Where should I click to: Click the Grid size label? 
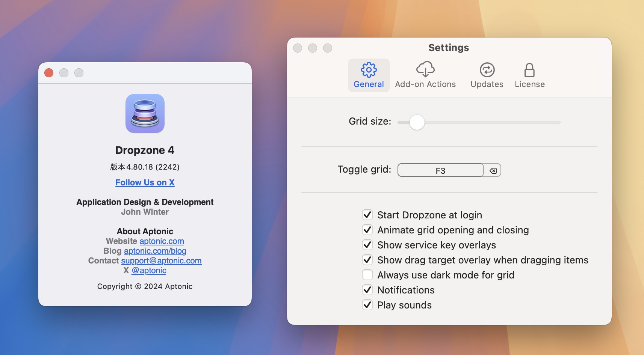point(370,122)
